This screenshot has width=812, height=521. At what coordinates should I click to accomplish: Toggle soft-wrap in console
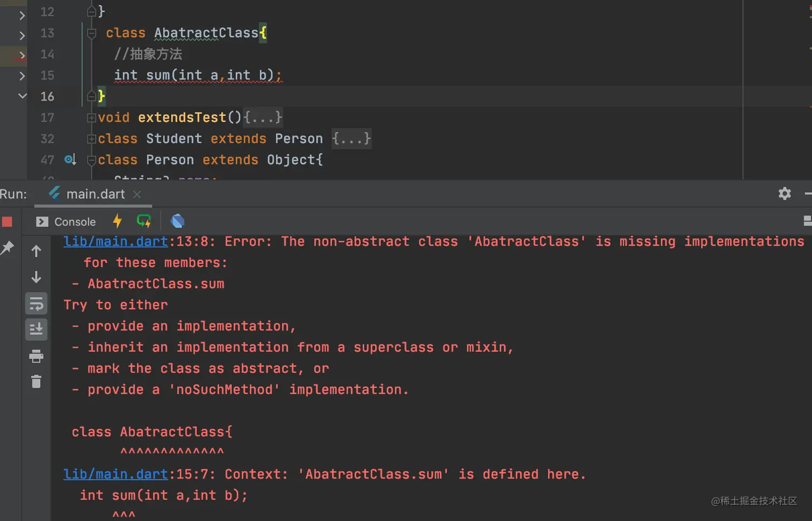36,303
